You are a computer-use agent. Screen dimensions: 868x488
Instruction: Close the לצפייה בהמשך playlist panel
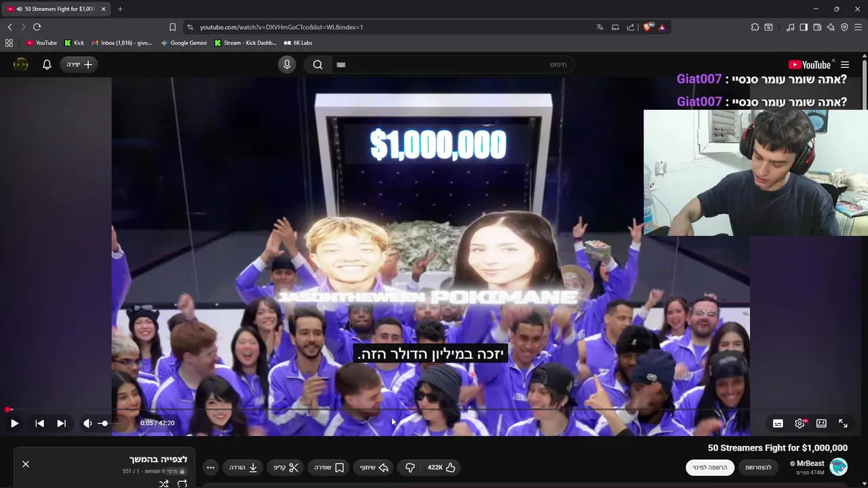click(26, 464)
